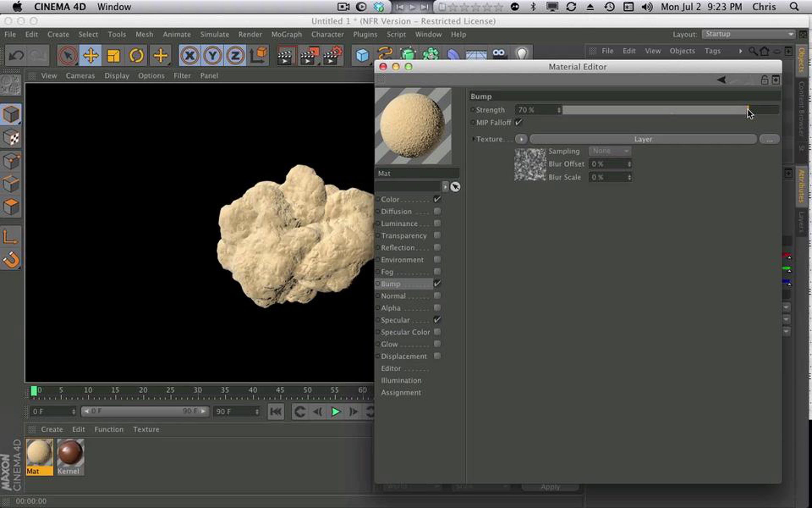Open the viewport Cameras menu
Viewport: 812px width, 508px height.
point(80,76)
